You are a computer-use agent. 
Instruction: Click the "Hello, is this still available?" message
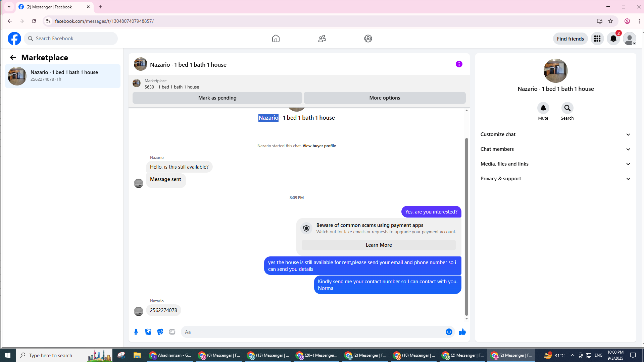point(179,167)
